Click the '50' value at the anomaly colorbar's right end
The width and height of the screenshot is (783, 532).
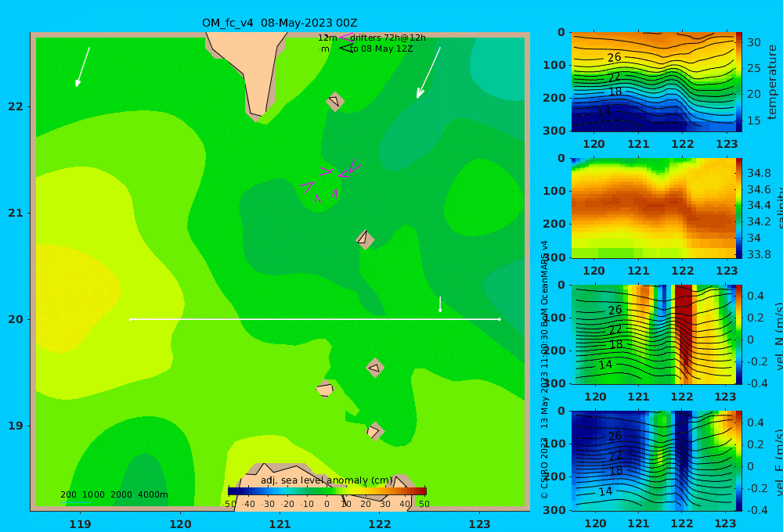[x=424, y=504]
